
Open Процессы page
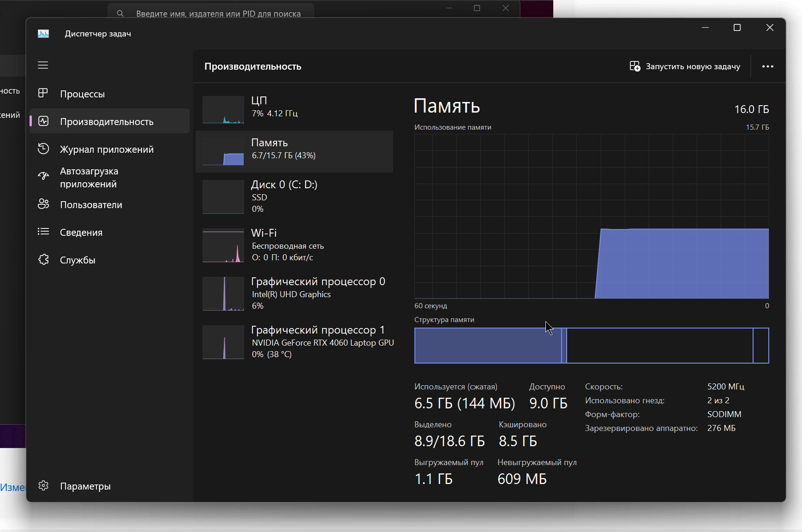pyautogui.click(x=110, y=94)
